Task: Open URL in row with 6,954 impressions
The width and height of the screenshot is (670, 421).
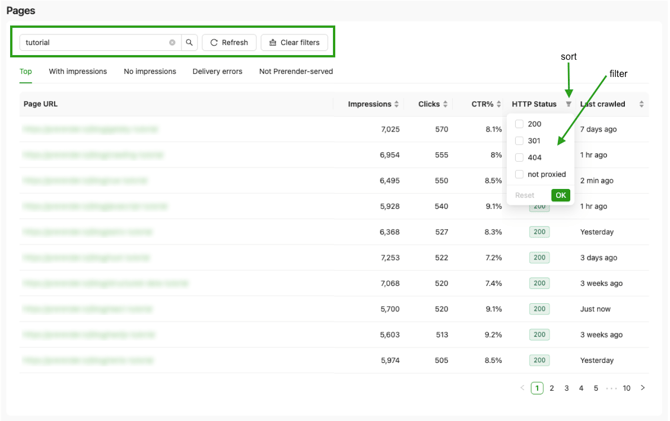Action: tap(93, 155)
